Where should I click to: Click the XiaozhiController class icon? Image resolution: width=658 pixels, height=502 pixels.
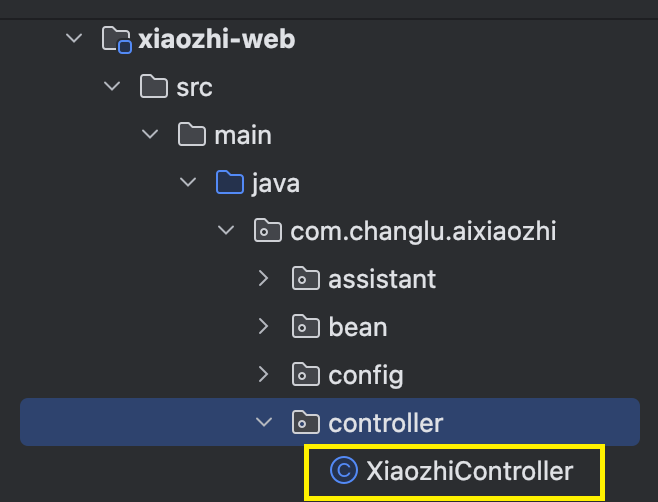coord(344,470)
